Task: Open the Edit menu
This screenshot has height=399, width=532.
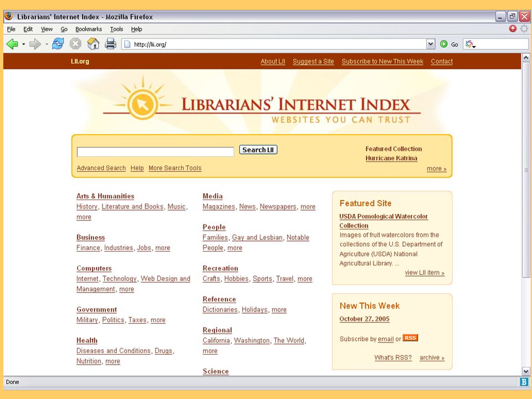Action: tap(28, 29)
